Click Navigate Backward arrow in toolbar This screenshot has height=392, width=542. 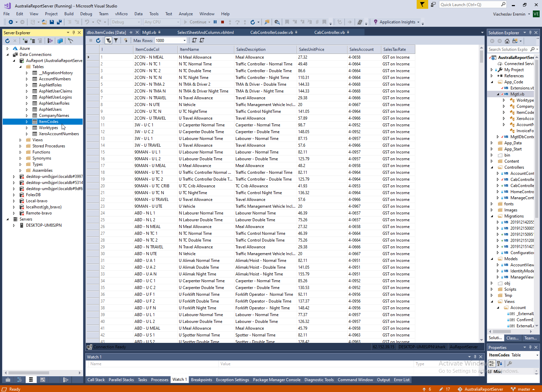[x=11, y=22]
